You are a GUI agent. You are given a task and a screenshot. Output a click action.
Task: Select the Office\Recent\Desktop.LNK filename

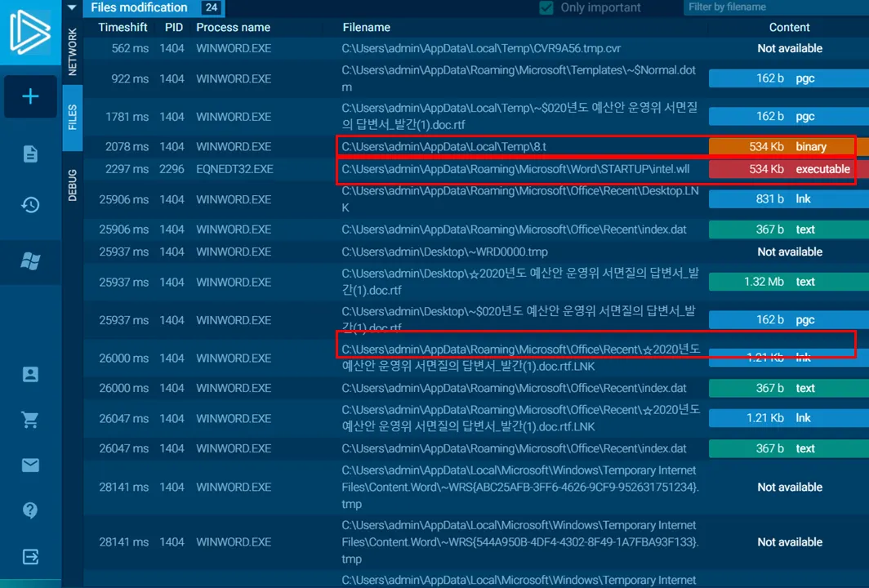pyautogui.click(x=519, y=199)
